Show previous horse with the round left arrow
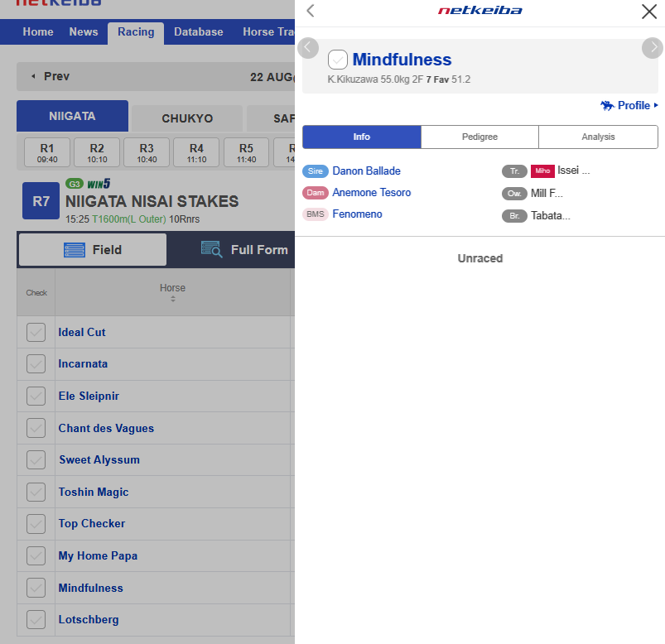665x644 pixels. 308,47
